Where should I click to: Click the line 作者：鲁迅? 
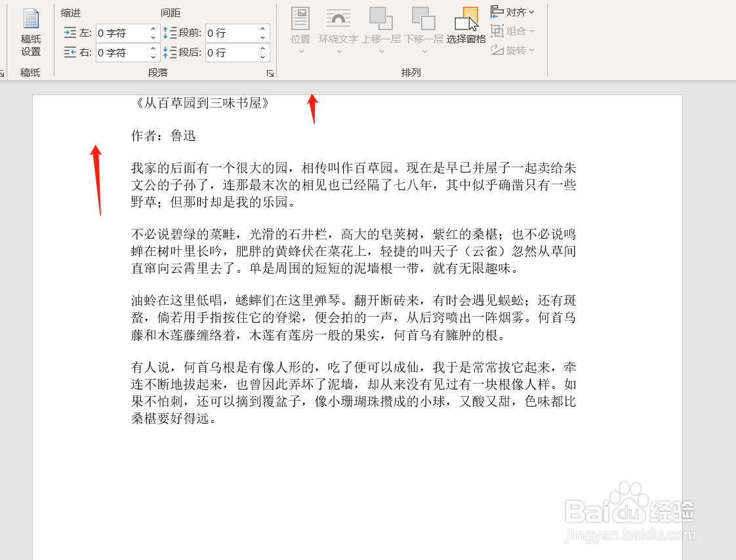[x=163, y=136]
